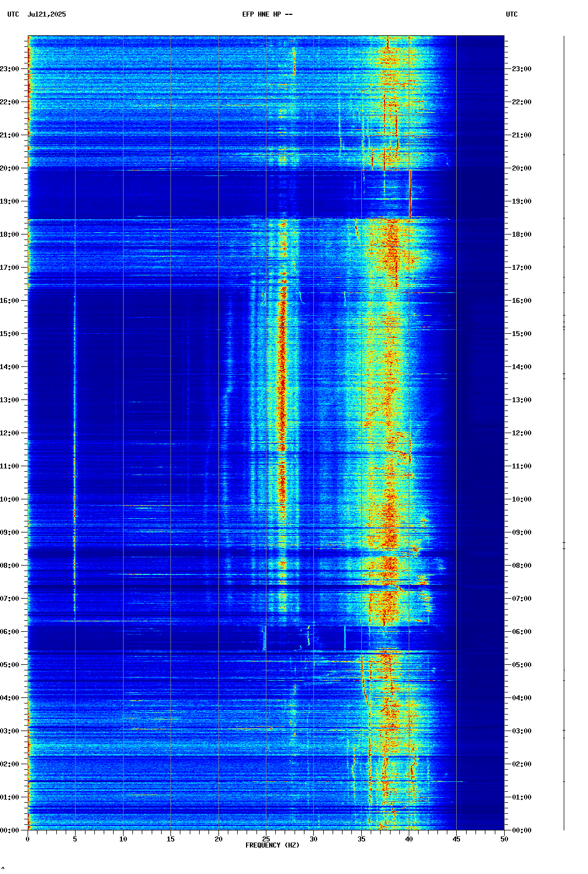Click the 15 tick on frequency axis
Screen dimensions: 588x874
170,839
